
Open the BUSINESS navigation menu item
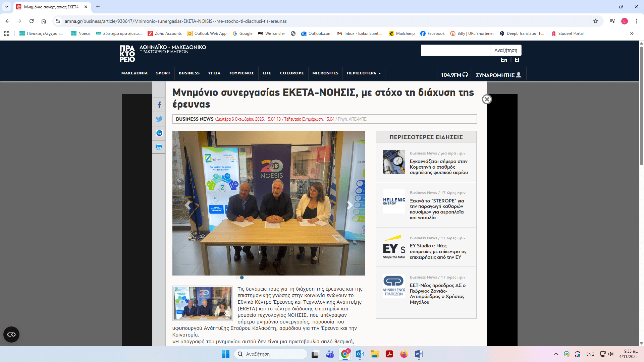(189, 73)
